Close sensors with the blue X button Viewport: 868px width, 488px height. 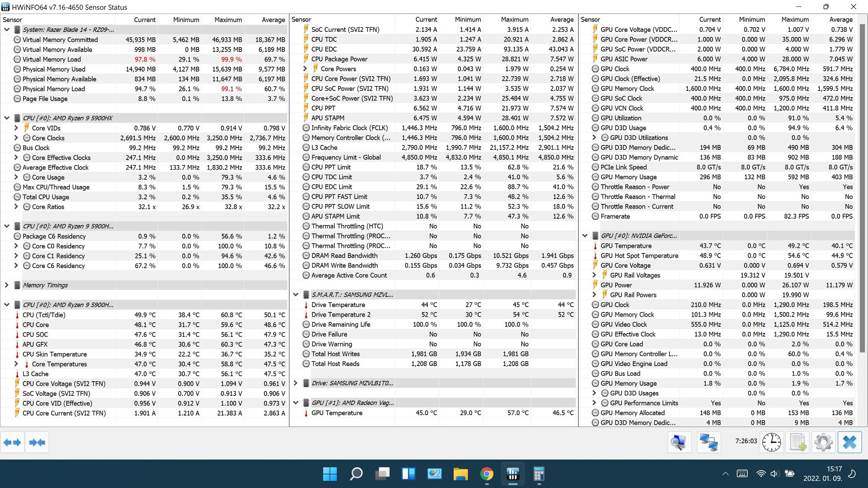(850, 442)
